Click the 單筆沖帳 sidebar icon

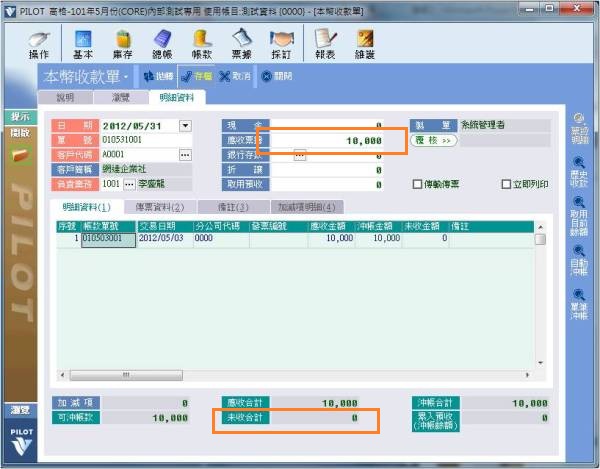579,305
